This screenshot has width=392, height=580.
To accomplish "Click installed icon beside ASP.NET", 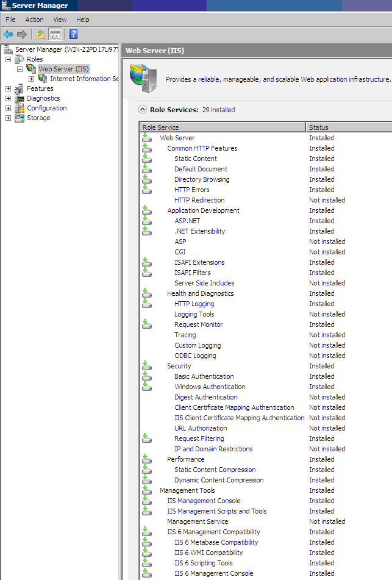I will [x=147, y=220].
